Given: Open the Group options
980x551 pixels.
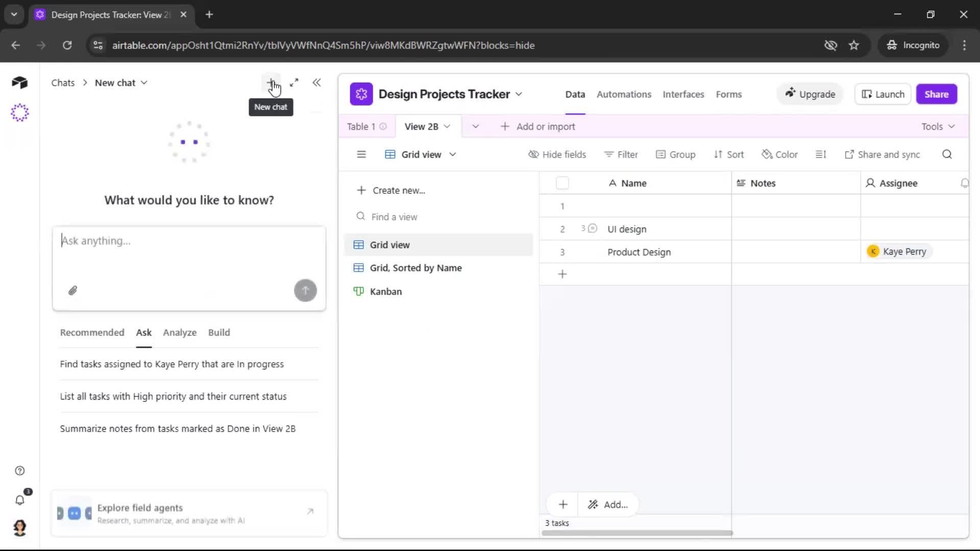Looking at the screenshot, I should pyautogui.click(x=675, y=154).
